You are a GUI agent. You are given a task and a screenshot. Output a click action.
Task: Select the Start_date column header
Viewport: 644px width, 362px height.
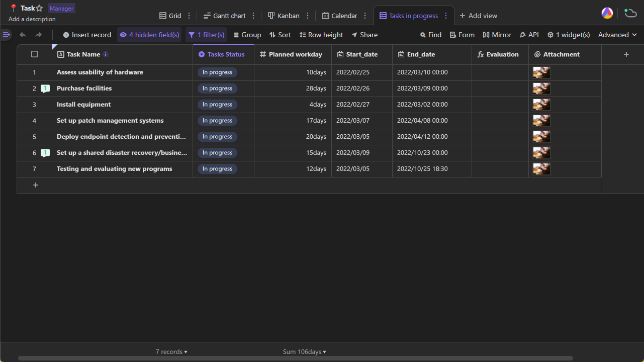pos(362,54)
